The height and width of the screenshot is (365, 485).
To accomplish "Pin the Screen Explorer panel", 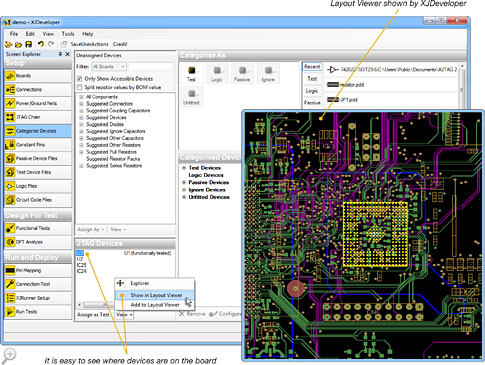I will pyautogui.click(x=60, y=54).
